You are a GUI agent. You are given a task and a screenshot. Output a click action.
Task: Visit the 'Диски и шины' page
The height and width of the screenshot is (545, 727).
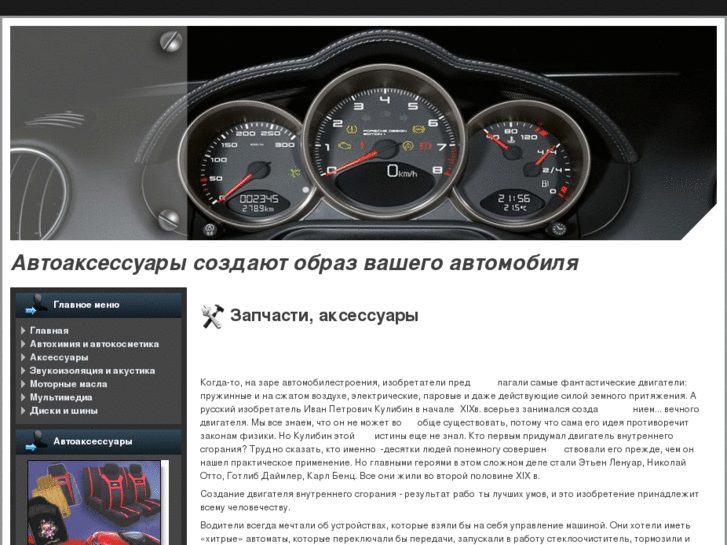pos(64,411)
